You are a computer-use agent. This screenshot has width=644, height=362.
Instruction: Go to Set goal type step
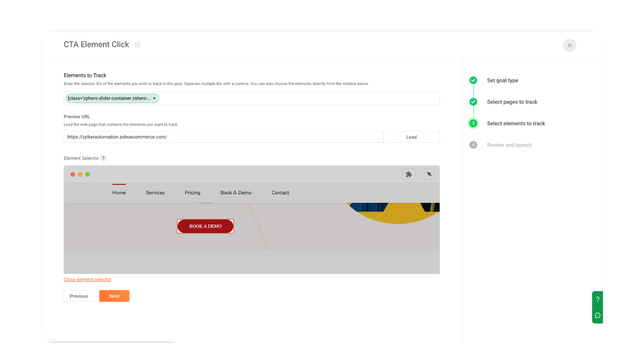(502, 80)
